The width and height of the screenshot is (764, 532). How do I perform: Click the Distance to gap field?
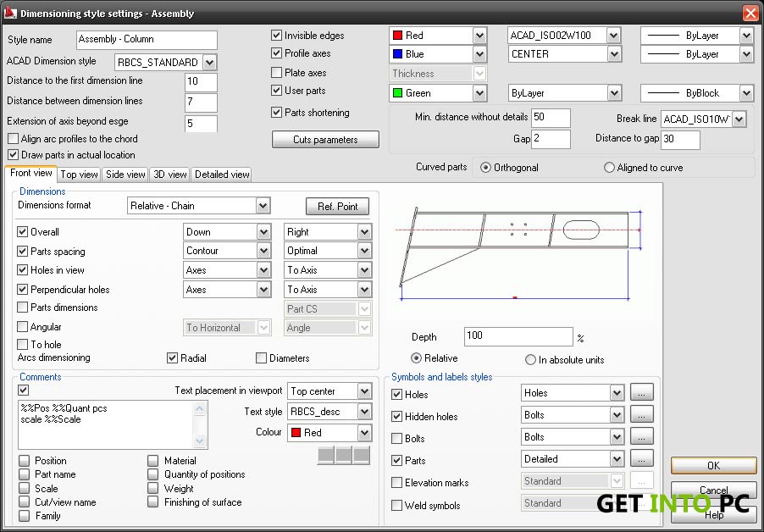point(680,139)
